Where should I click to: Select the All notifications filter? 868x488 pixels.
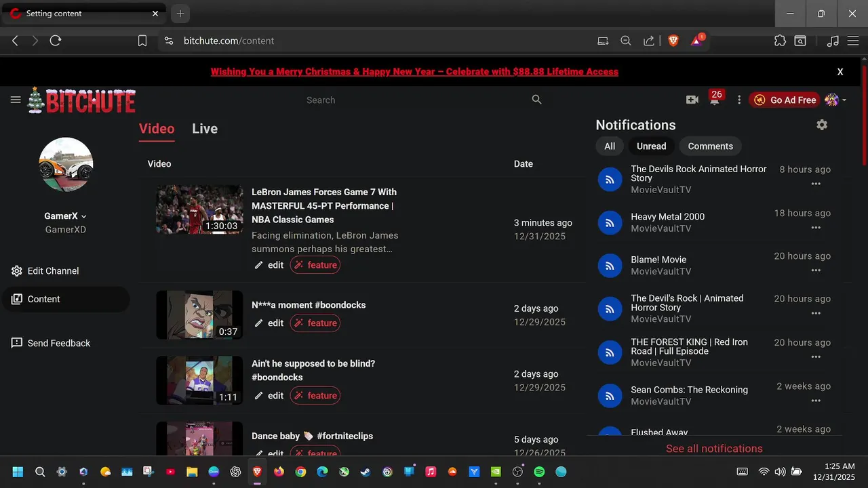click(610, 146)
